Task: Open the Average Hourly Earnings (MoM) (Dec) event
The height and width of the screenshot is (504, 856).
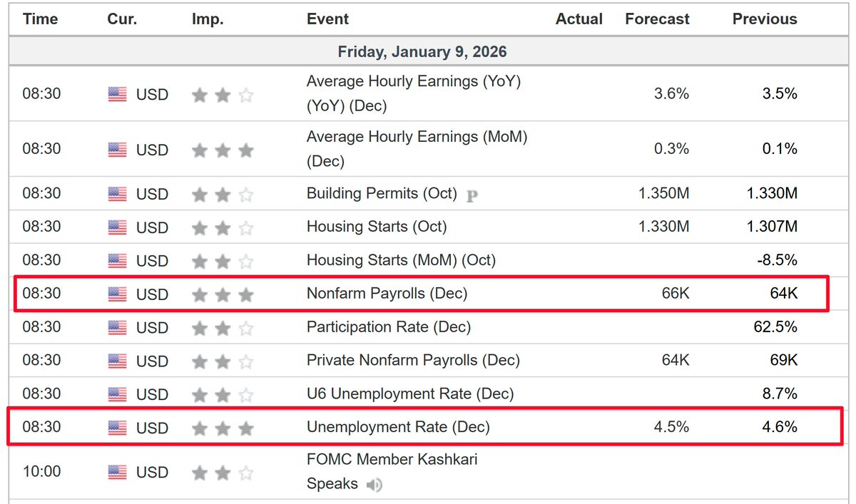Action: pos(417,149)
